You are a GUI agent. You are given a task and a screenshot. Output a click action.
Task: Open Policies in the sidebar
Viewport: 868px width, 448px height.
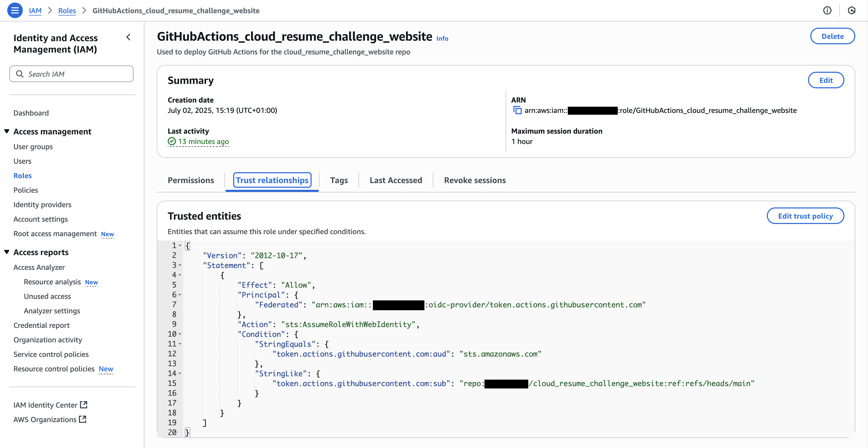tap(26, 190)
